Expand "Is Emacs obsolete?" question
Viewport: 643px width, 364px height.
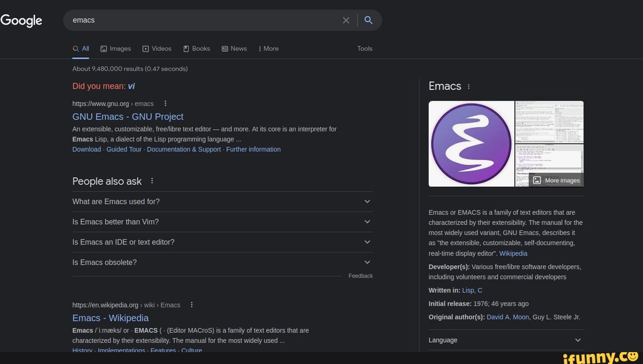[x=222, y=262]
